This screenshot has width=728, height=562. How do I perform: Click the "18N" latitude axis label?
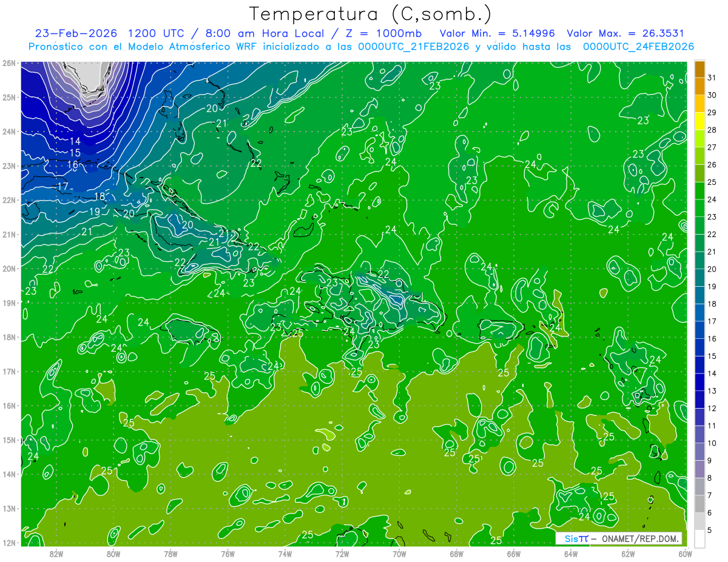coord(9,337)
